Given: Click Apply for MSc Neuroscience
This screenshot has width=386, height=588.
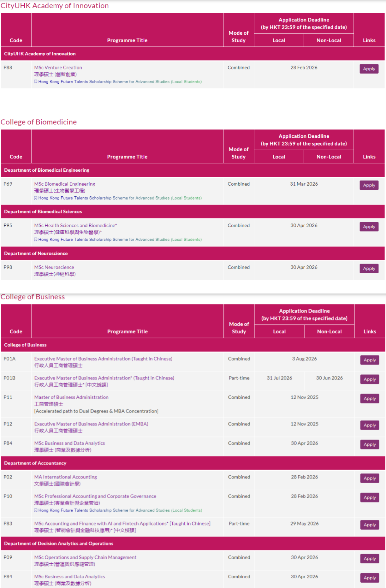Looking at the screenshot, I should pos(369,269).
